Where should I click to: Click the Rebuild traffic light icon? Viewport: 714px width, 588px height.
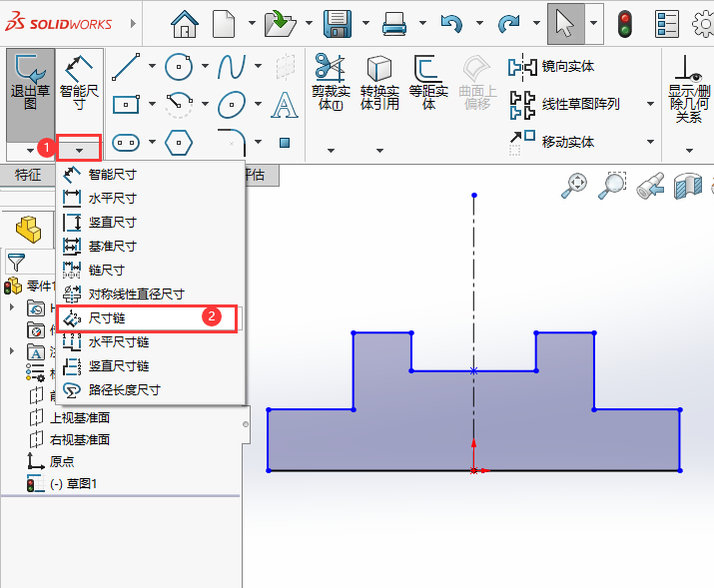625,24
